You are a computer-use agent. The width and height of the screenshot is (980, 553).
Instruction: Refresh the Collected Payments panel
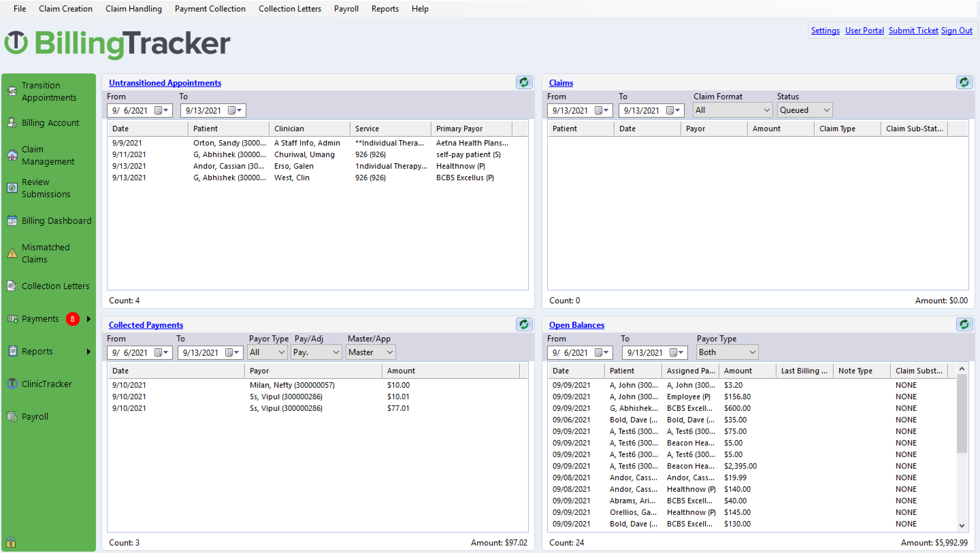pyautogui.click(x=524, y=324)
